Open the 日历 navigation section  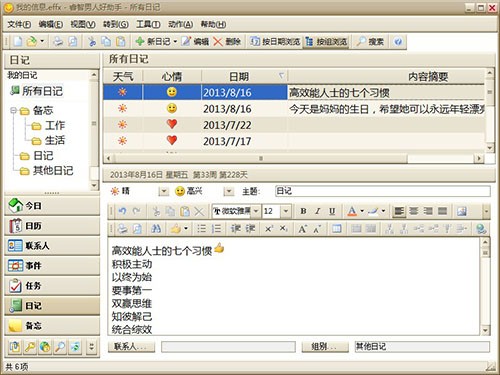(x=52, y=226)
